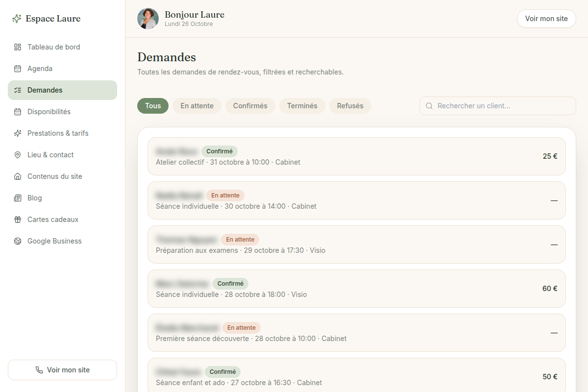The height and width of the screenshot is (392, 588).
Task: Select the Confirmés filter tab
Action: point(250,106)
